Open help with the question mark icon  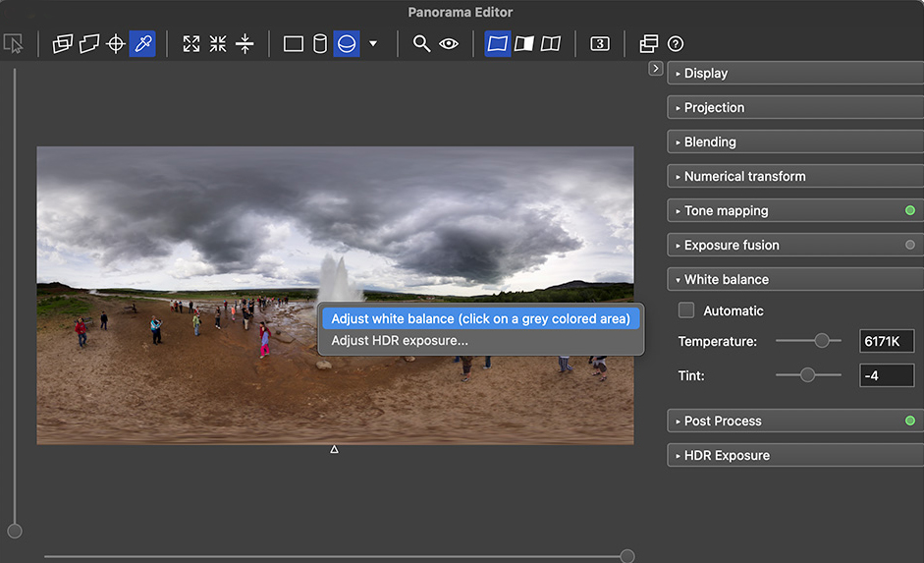[676, 44]
